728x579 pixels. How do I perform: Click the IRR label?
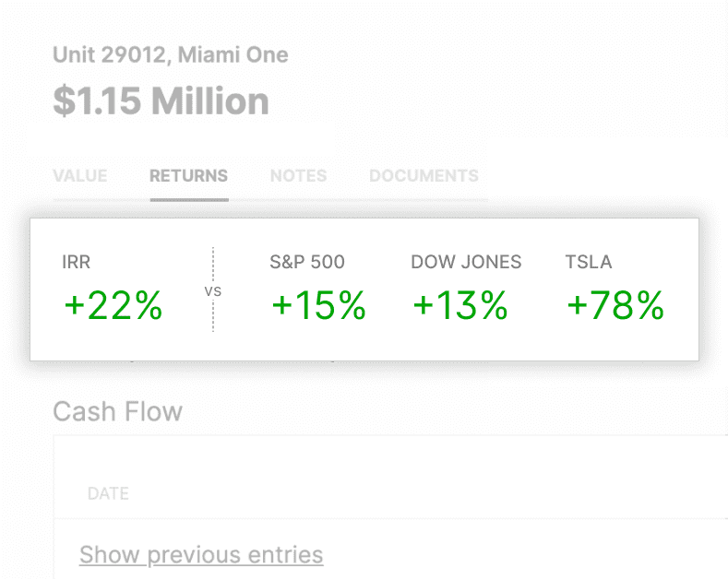click(x=78, y=262)
